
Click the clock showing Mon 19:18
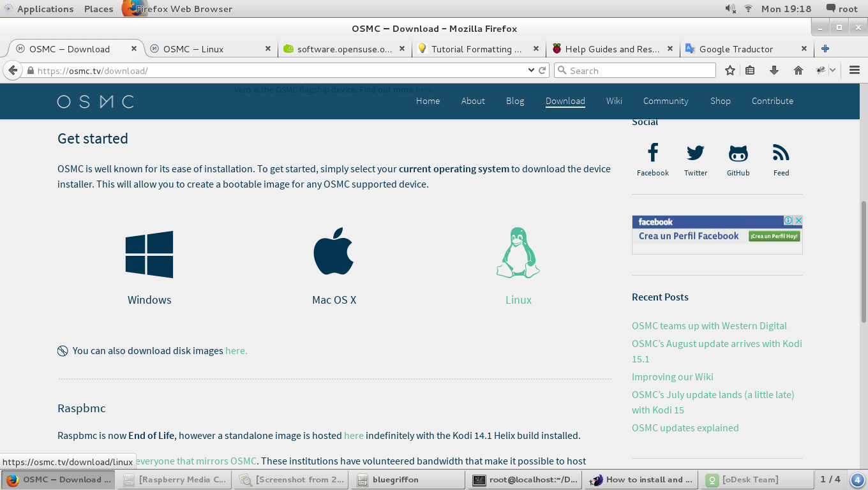click(786, 9)
